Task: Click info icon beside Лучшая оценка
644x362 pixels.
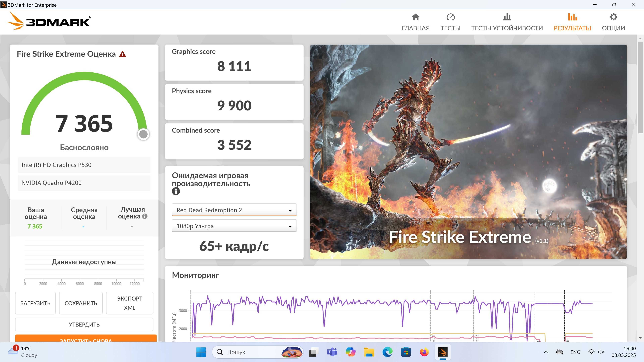Action: pos(145,216)
